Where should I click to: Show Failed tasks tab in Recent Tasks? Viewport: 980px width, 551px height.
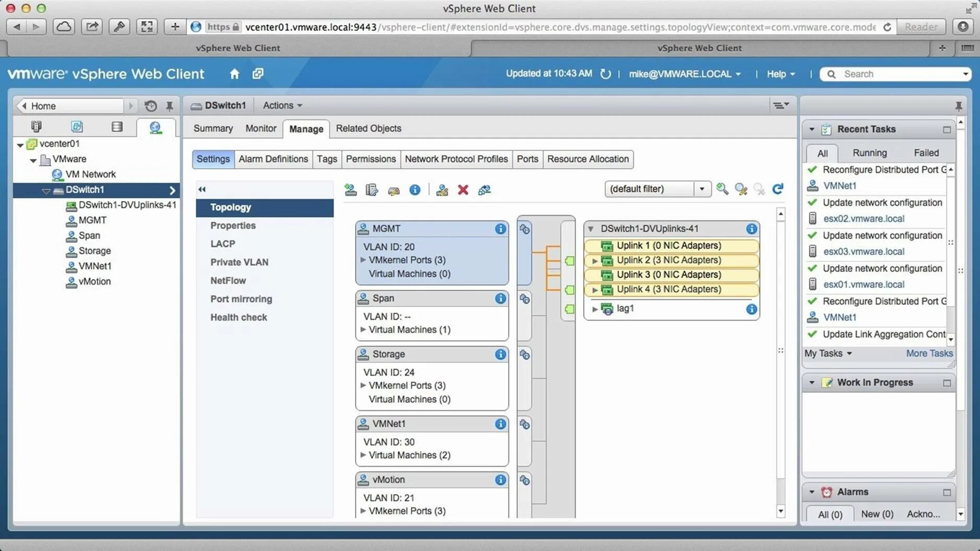926,153
